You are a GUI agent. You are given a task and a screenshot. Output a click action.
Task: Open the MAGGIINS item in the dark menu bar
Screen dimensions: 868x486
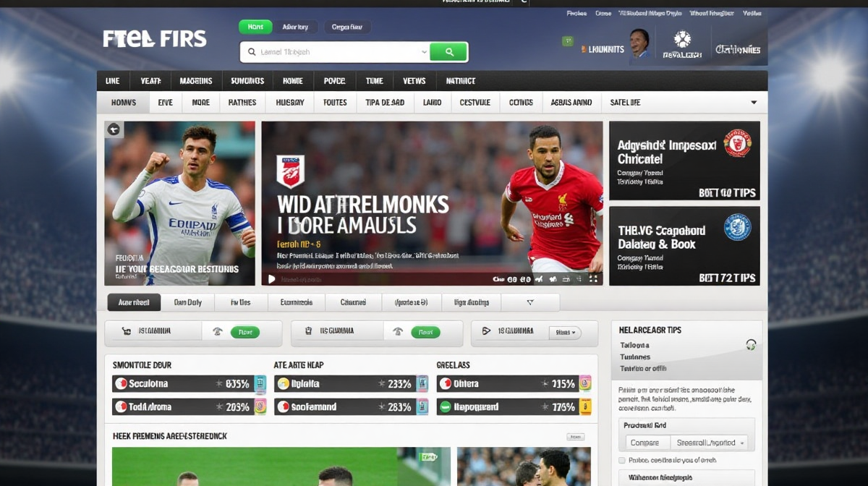[x=196, y=81]
